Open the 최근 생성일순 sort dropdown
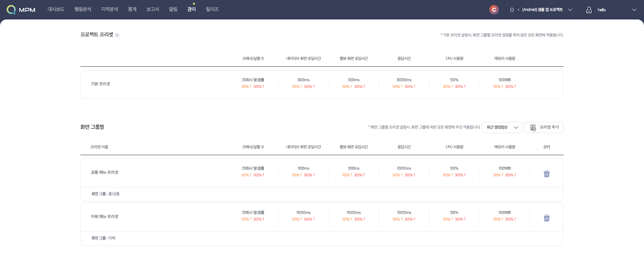644x279 pixels. [x=502, y=127]
